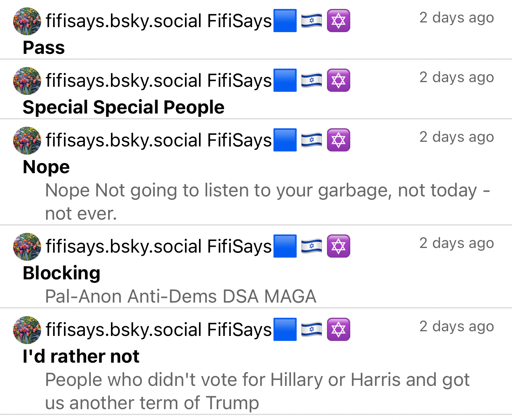Select the avatar above the Nope title
This screenshot has height=420, width=512.
27,140
